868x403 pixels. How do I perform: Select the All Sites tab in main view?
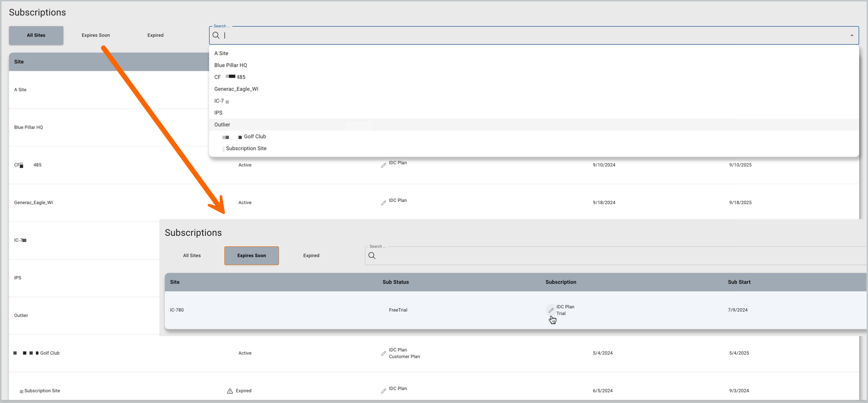(x=36, y=35)
